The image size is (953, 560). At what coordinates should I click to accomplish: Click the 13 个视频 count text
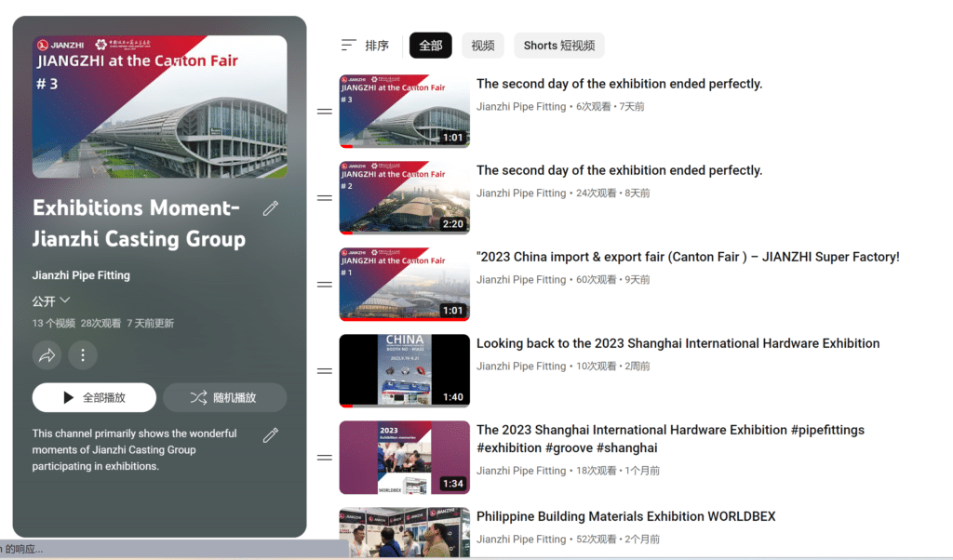click(53, 323)
